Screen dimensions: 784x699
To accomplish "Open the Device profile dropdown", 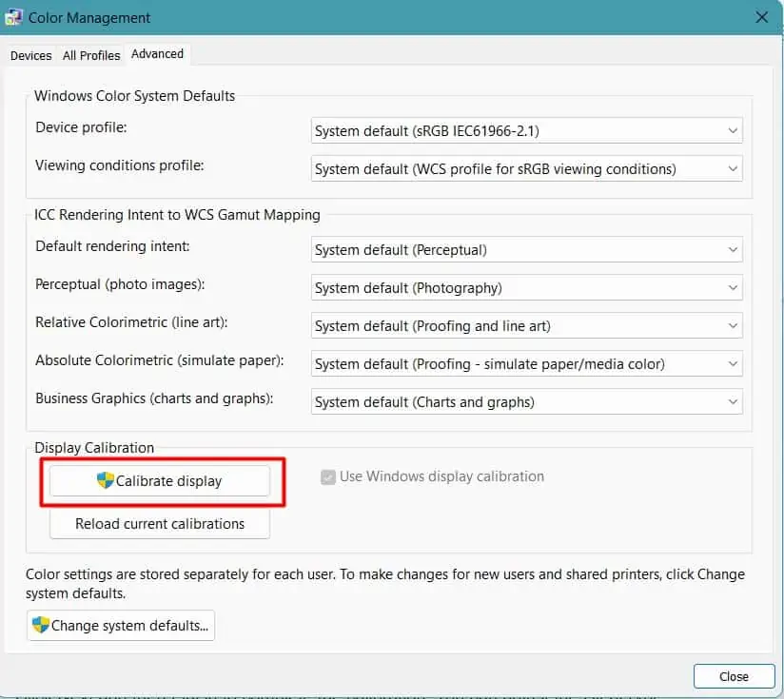I will (x=526, y=130).
